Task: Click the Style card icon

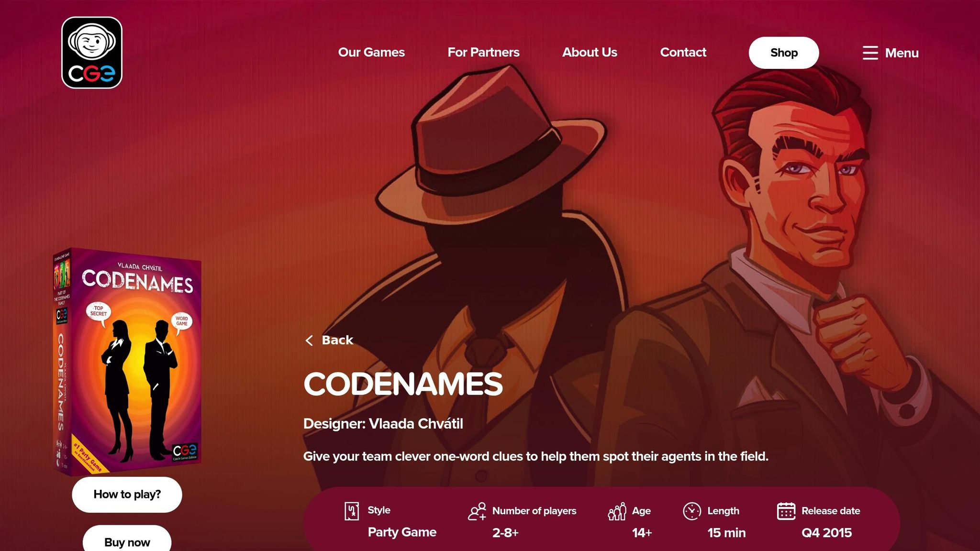Action: [x=352, y=511]
